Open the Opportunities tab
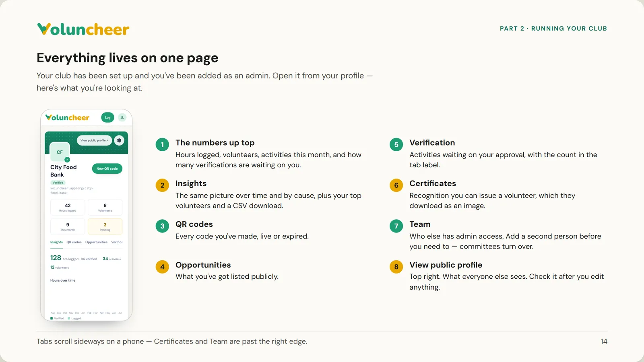This screenshot has height=362, width=644. (x=96, y=242)
